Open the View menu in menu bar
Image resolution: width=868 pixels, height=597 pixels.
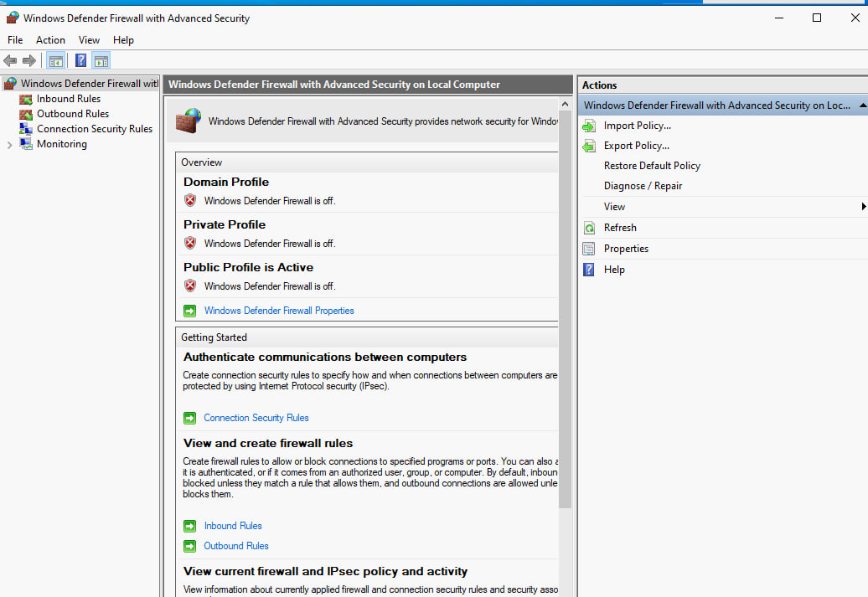click(89, 40)
